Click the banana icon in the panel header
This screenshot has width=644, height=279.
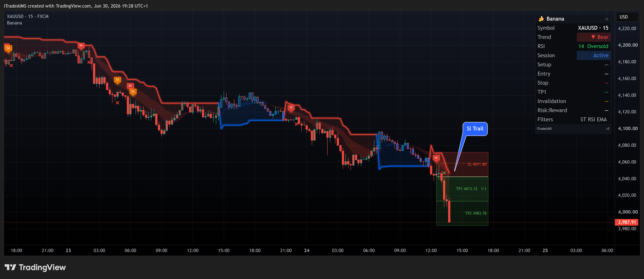541,19
